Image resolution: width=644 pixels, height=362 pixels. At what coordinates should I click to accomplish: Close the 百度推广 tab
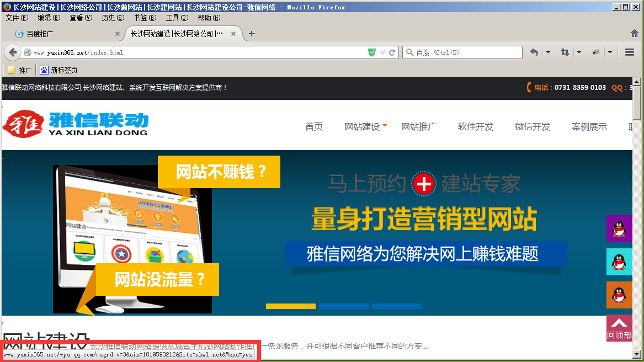tap(117, 34)
